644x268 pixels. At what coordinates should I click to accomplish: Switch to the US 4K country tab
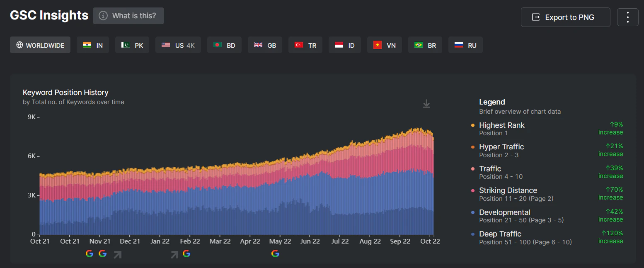pos(178,45)
